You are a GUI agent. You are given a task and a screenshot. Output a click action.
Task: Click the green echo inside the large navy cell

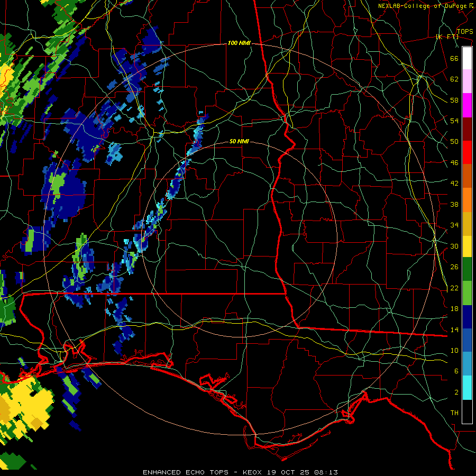(x=58, y=184)
